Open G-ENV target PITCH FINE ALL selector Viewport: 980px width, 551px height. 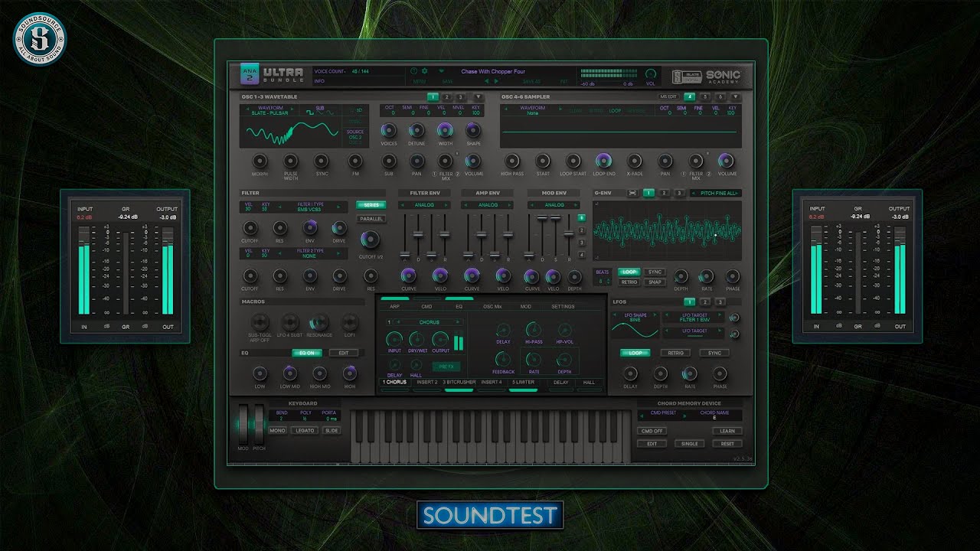point(716,193)
